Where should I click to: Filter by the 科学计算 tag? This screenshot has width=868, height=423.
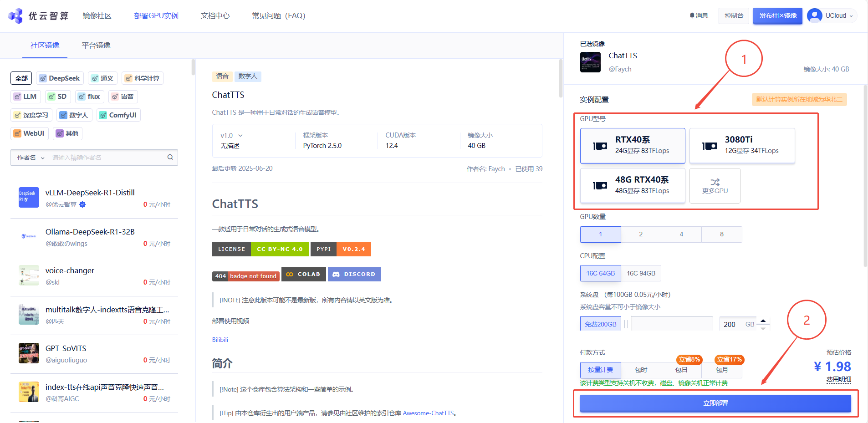(x=143, y=78)
